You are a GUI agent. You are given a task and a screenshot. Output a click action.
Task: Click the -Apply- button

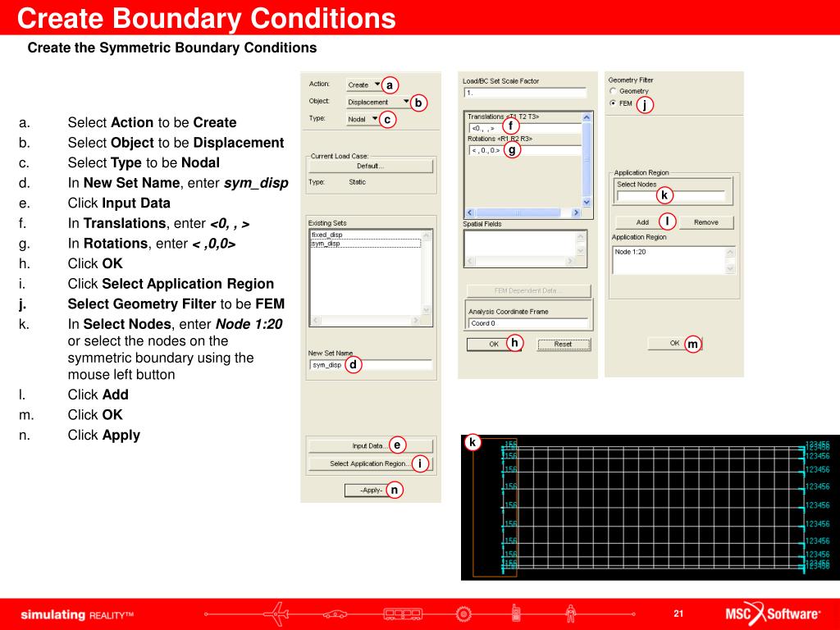pyautogui.click(x=372, y=491)
